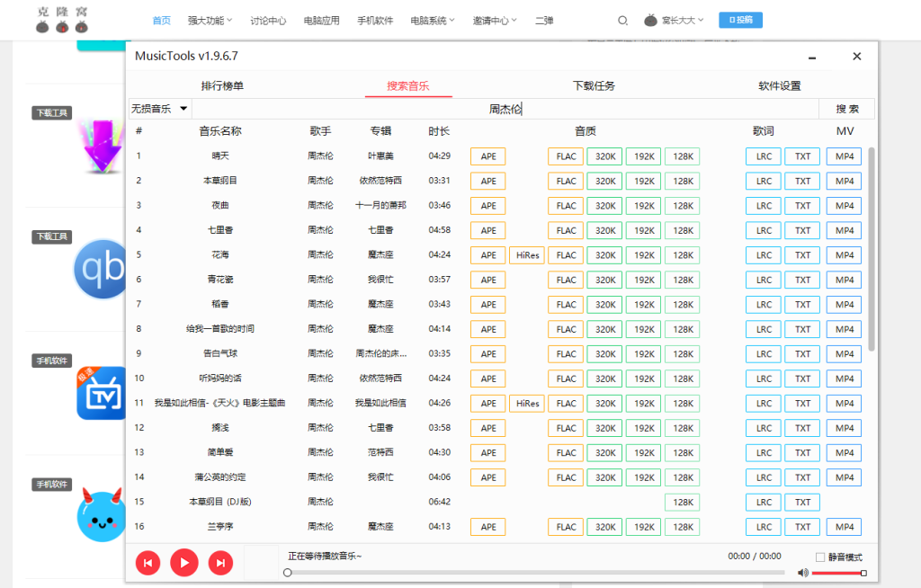Select song title 青花瓷
Image resolution: width=921 pixels, height=588 pixels.
click(220, 280)
